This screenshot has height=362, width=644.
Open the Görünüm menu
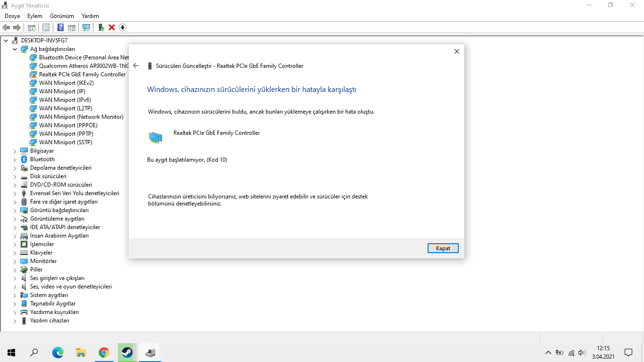(x=62, y=16)
